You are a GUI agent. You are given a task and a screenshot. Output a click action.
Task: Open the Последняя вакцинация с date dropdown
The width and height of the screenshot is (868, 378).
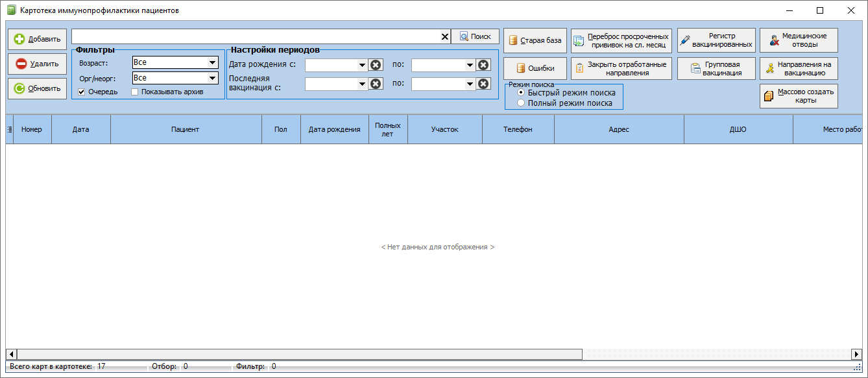pos(362,84)
